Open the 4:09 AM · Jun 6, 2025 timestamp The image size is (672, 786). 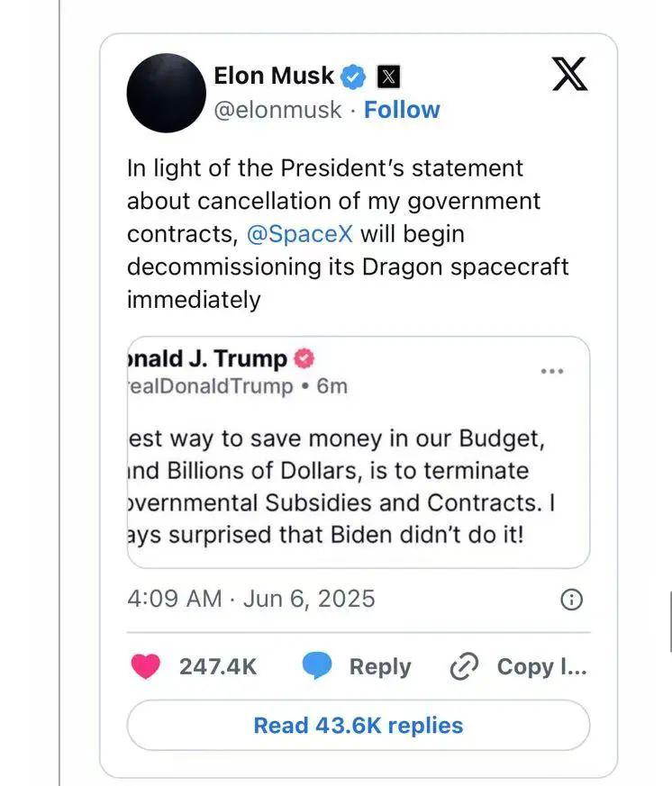pos(251,599)
